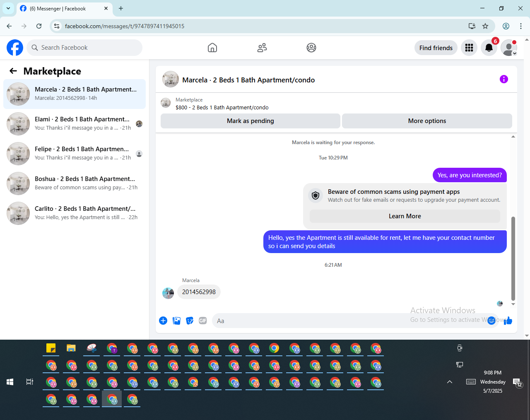Image resolution: width=530 pixels, height=420 pixels.
Task: Go back from Marketplace with arrow
Action: (x=13, y=71)
